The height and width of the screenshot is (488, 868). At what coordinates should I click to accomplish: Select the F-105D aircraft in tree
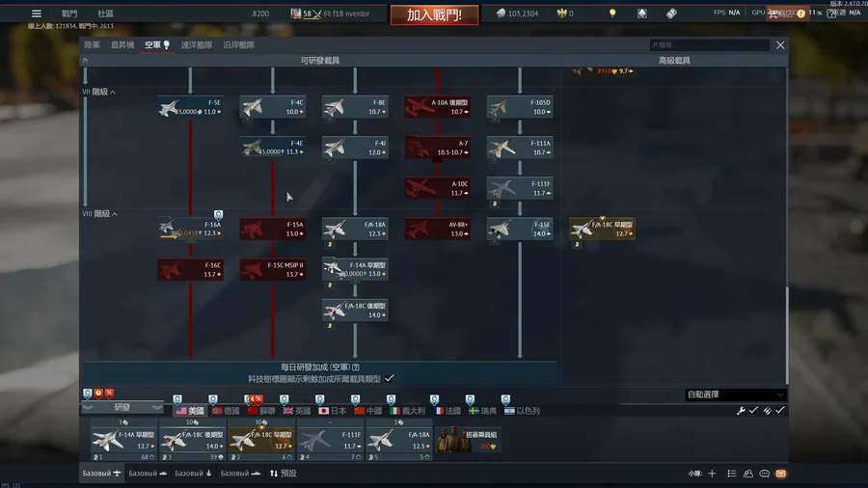click(x=520, y=107)
